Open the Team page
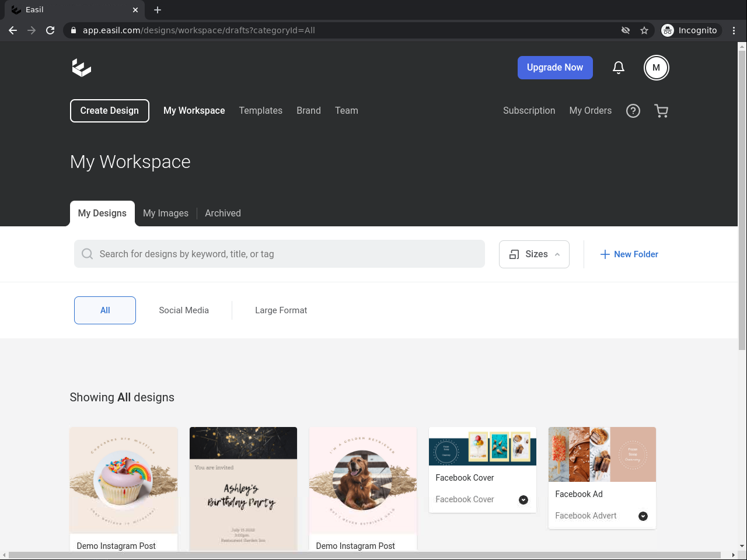The width and height of the screenshot is (747, 560). point(347,111)
